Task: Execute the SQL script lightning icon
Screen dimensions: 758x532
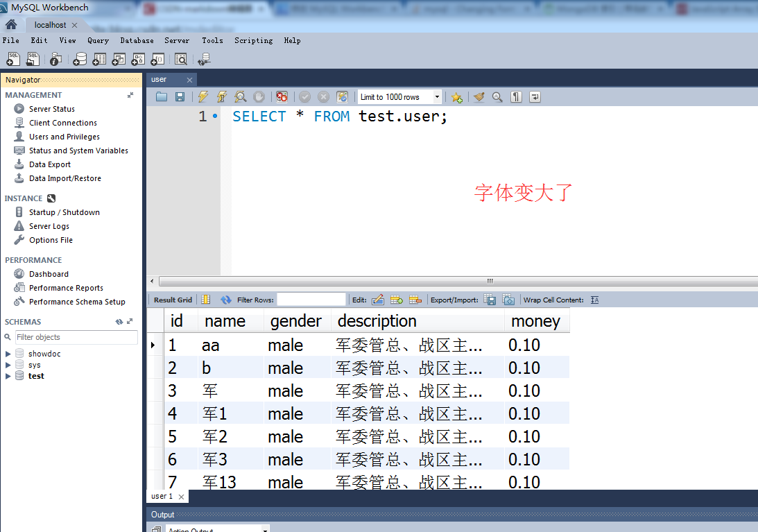Action: (x=203, y=96)
